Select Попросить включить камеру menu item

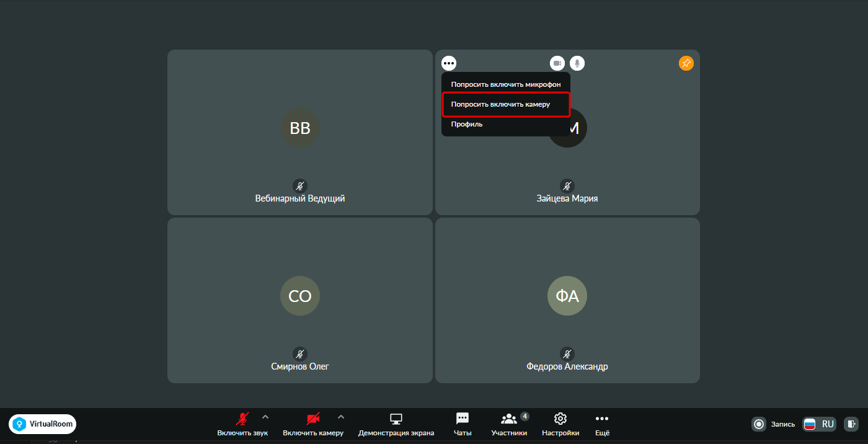pyautogui.click(x=506, y=104)
